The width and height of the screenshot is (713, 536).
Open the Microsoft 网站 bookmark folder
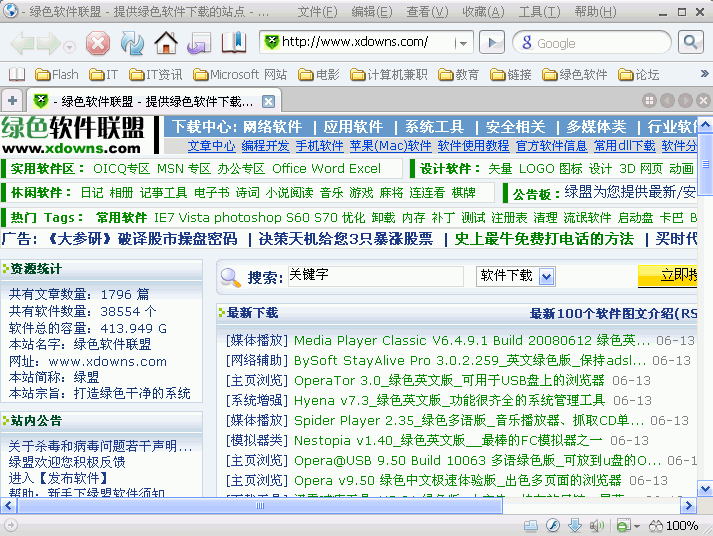click(x=240, y=74)
